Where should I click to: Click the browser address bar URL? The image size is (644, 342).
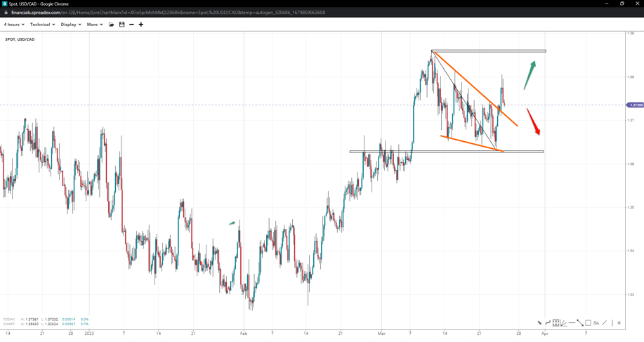tap(168, 13)
